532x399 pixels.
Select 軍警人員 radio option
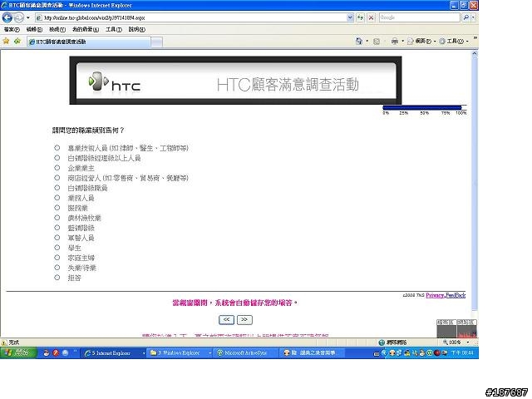[57, 238]
